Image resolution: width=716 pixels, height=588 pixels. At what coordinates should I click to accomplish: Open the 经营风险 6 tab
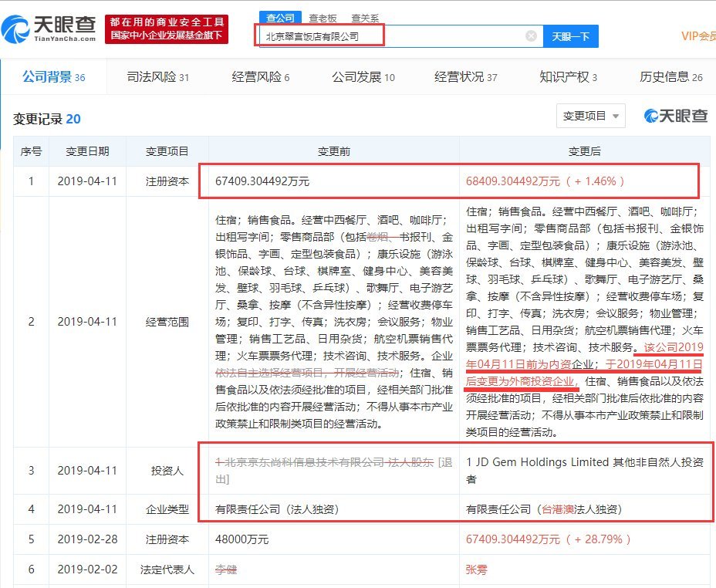coord(260,77)
